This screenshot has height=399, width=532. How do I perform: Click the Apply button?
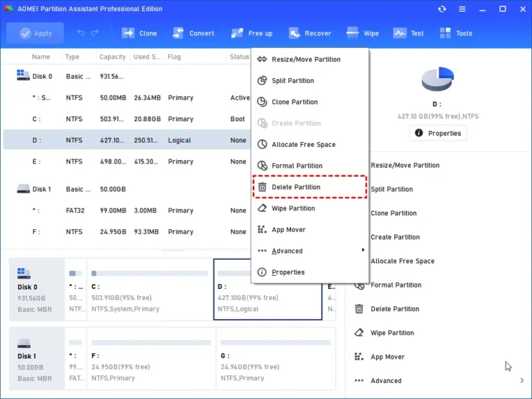pyautogui.click(x=35, y=33)
